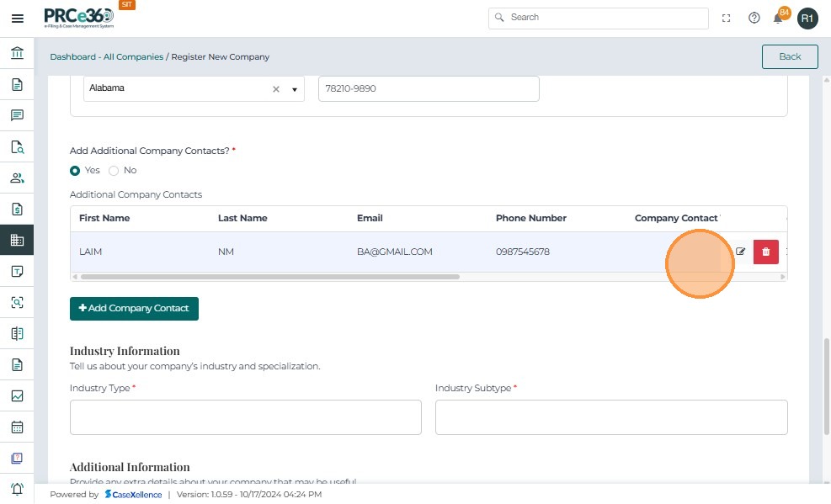The height and width of the screenshot is (504, 831).
Task: Click the Add Company Contact button
Action: [x=134, y=309]
